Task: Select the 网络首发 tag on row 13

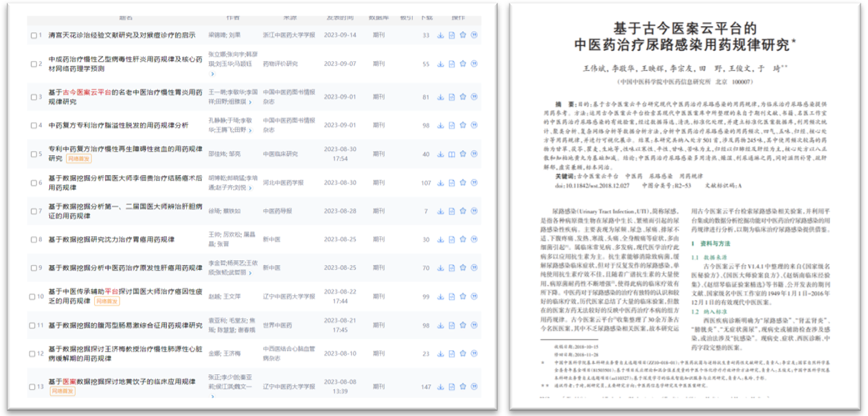Action: [x=62, y=391]
